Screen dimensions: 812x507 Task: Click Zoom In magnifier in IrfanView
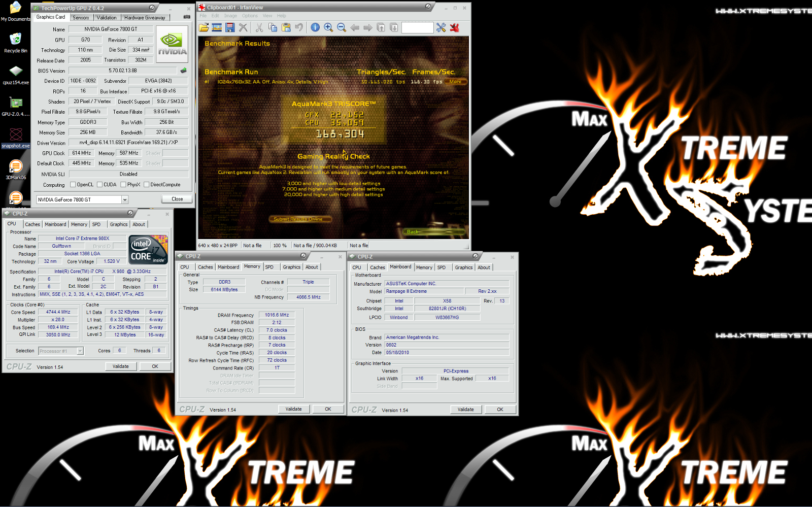coord(328,27)
